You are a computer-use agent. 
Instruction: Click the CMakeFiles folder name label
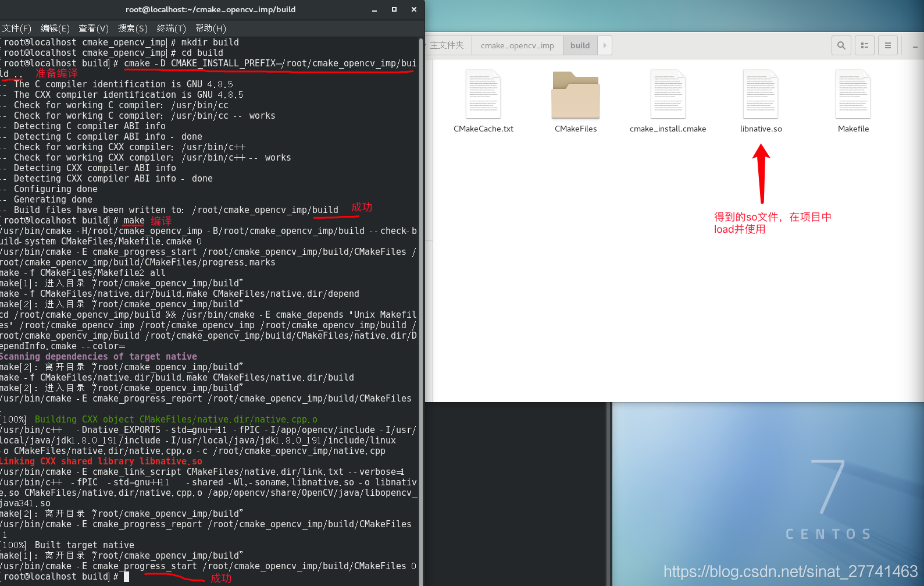[576, 129]
